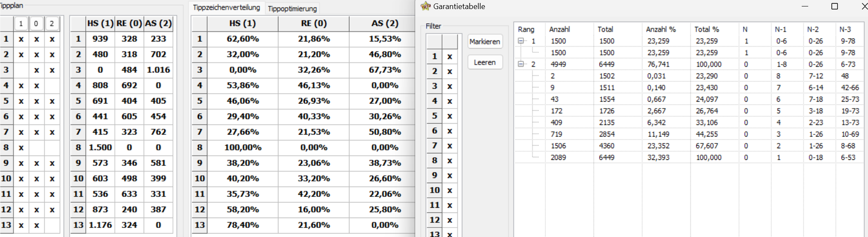Image resolution: width=868 pixels, height=237 pixels.
Task: Close the Garantietabelle window
Action: coord(864,6)
